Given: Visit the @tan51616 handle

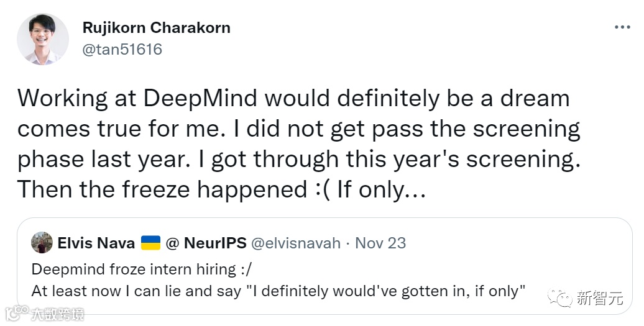Looking at the screenshot, I should [x=122, y=49].
